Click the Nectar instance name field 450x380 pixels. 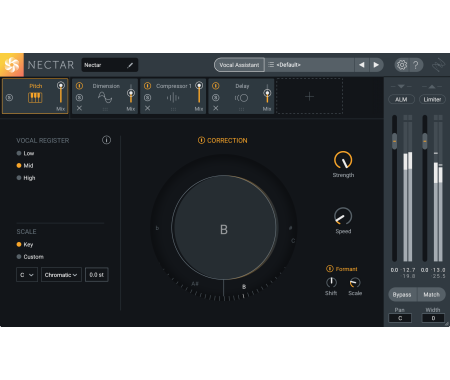click(110, 65)
